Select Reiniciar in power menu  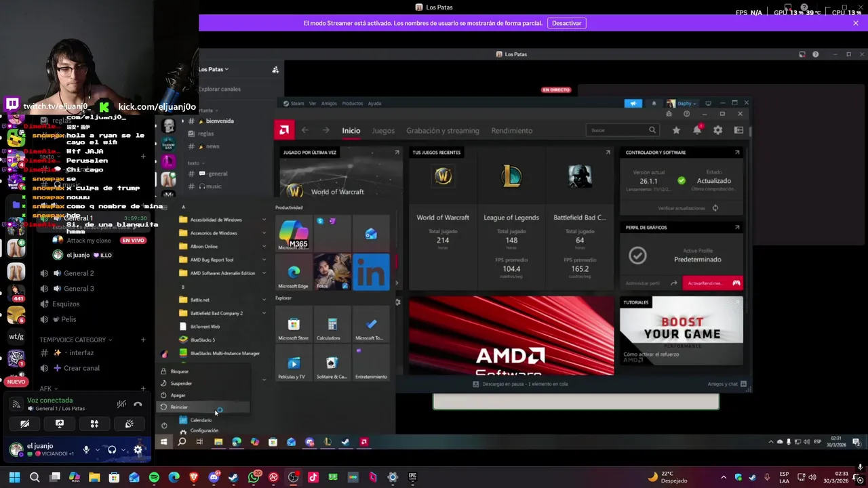click(x=203, y=407)
